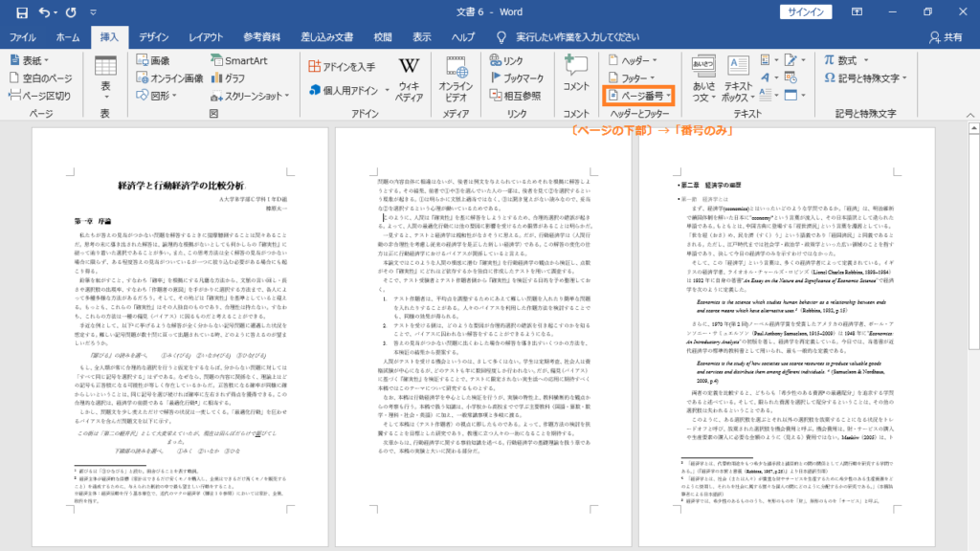
Task: Click the vertical scrollbar up arrow
Action: (973, 128)
